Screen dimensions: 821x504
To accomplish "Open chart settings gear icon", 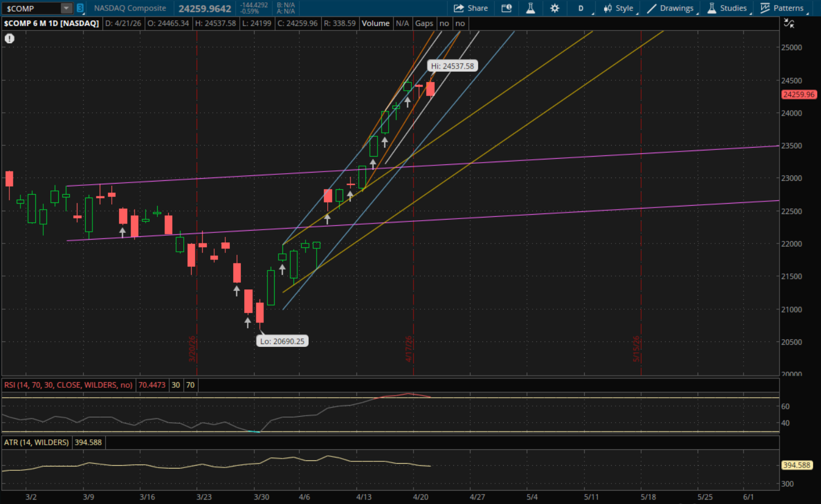I will coord(555,8).
